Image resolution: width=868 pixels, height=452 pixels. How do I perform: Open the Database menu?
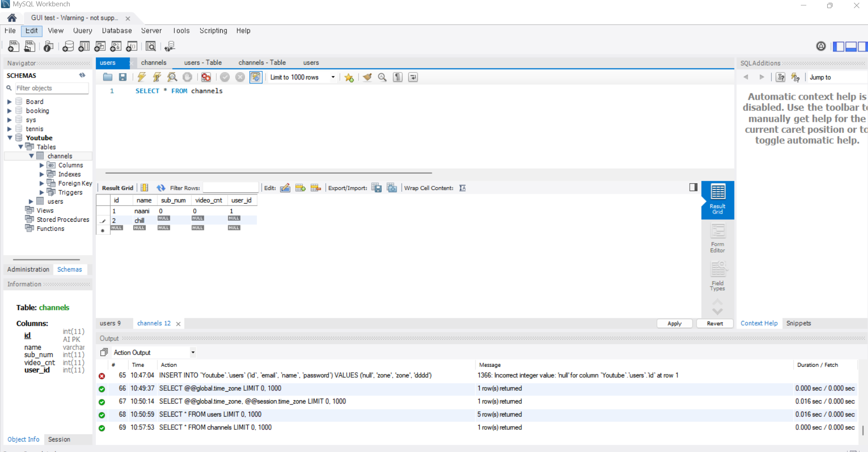pos(117,31)
